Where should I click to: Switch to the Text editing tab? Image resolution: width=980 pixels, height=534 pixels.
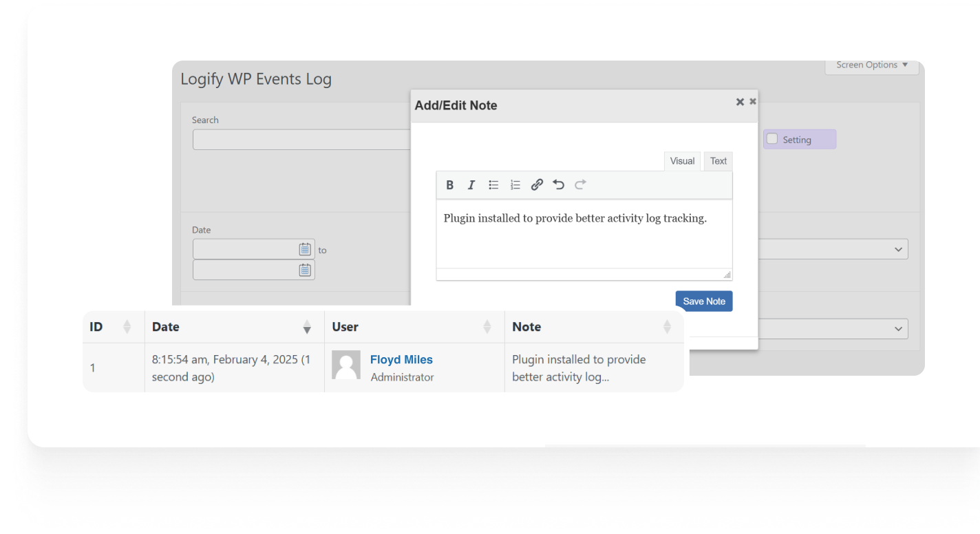tap(718, 161)
